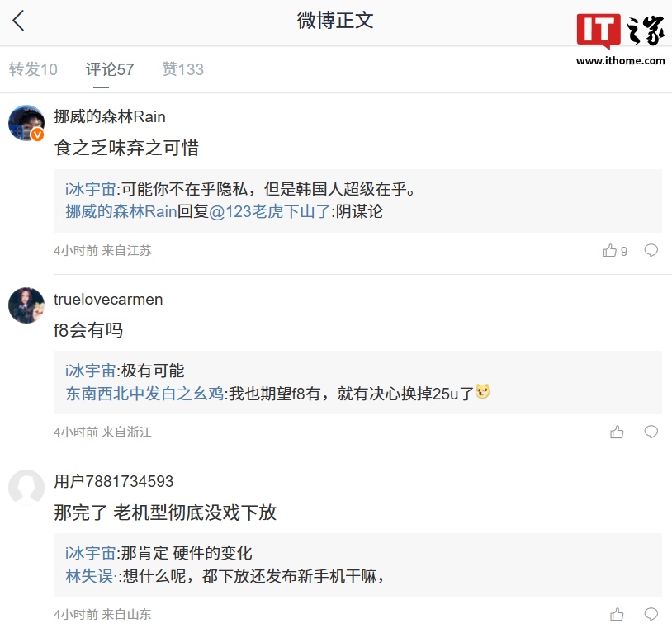Image resolution: width=672 pixels, height=633 pixels.
Task: Open 挪威的森林Rain's profile avatar
Action: click(26, 123)
